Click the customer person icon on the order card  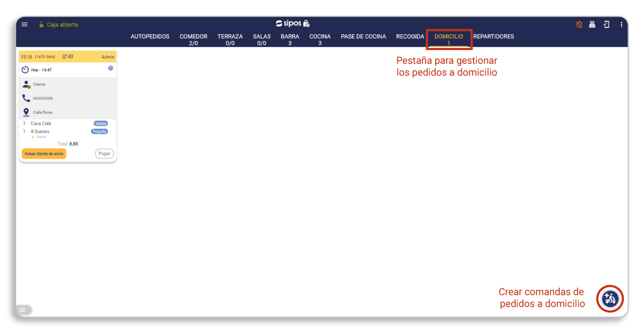pos(26,84)
